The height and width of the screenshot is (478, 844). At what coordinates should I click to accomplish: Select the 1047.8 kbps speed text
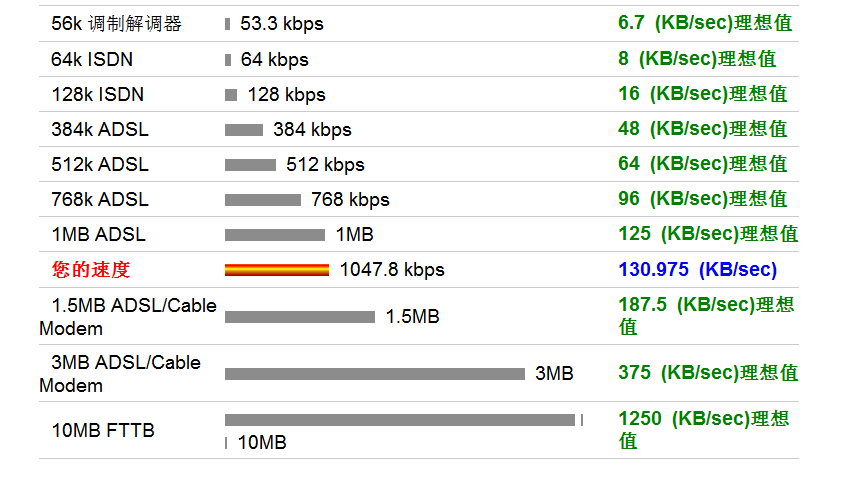click(x=392, y=269)
